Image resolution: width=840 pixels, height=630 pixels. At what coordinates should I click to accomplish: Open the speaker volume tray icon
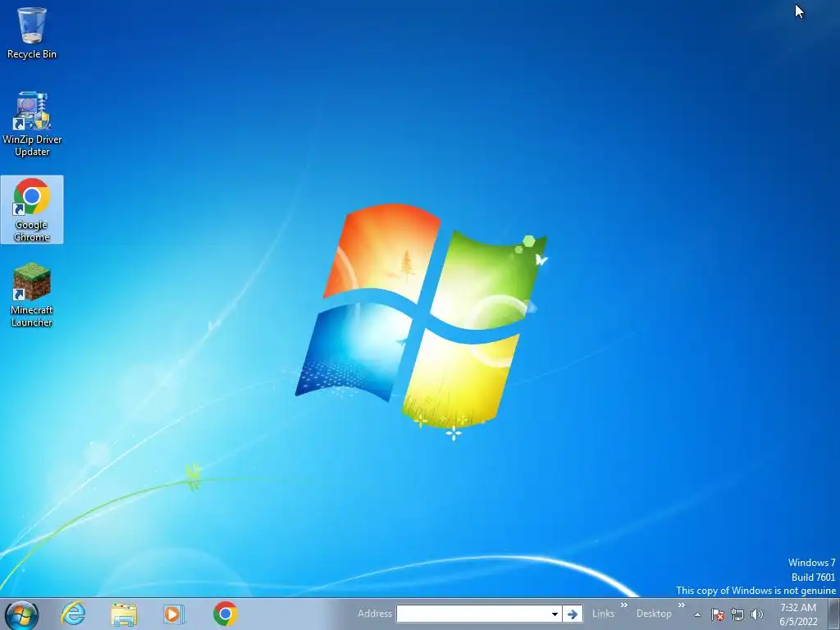pos(757,614)
